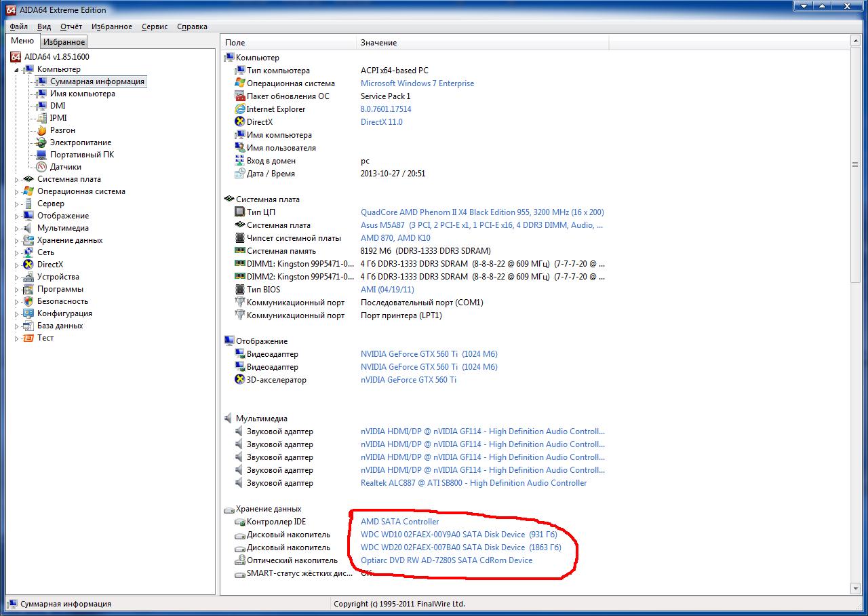
Task: Select the Тип BIOS row label
Action: coord(263,290)
